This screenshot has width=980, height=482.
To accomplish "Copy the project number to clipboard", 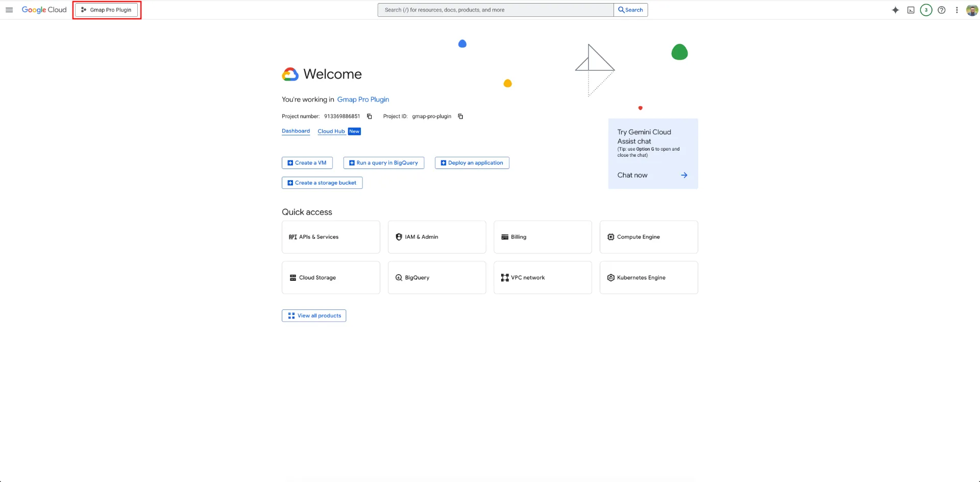I will 370,116.
